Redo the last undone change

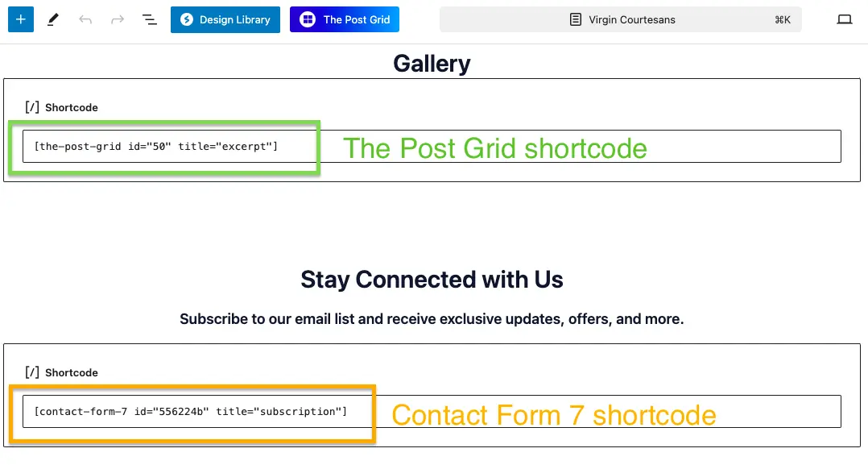pyautogui.click(x=118, y=19)
